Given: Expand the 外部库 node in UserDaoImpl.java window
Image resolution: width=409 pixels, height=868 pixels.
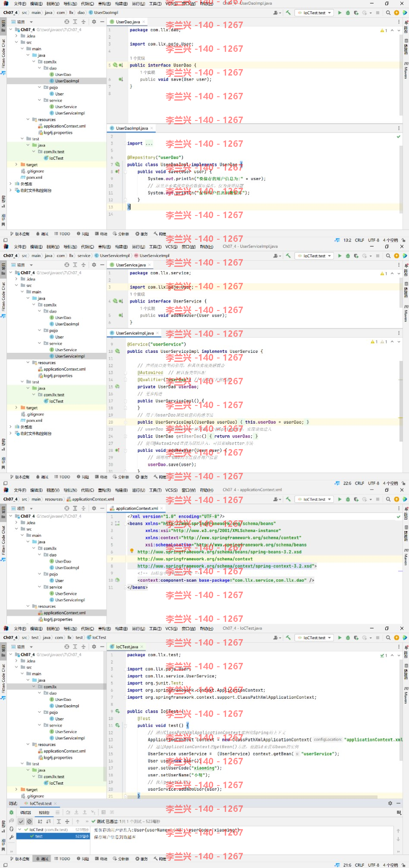Looking at the screenshot, I should point(11,184).
